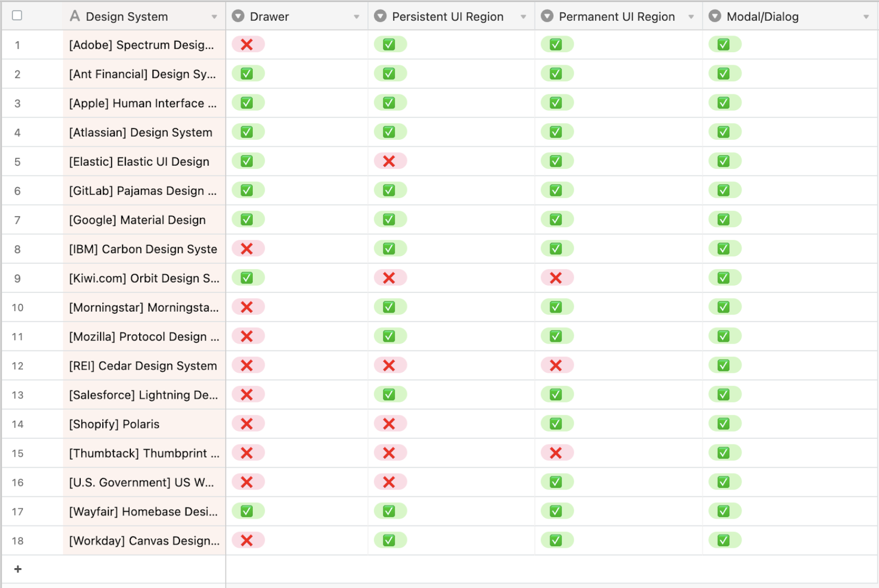Select the [Workday] Canvas Design cell
This screenshot has height=588, width=879.
pos(144,541)
